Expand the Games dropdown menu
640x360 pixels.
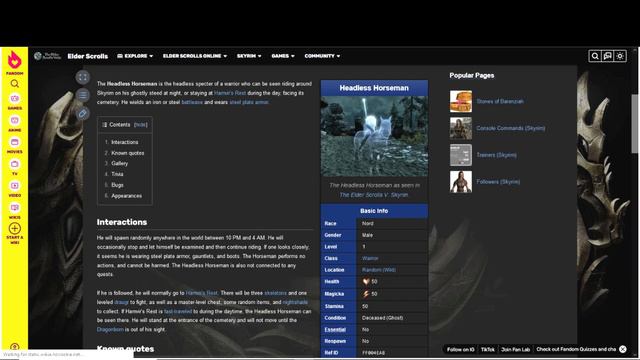tap(283, 56)
